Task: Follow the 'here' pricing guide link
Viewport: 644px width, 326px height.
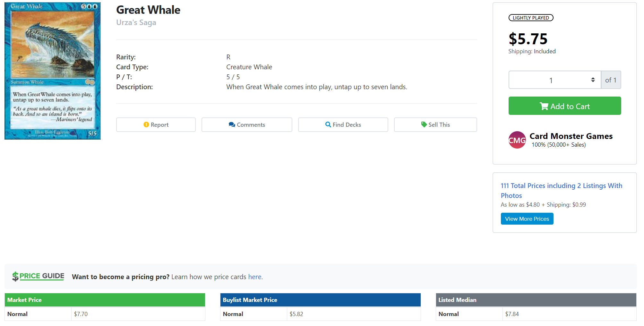Action: (x=254, y=277)
